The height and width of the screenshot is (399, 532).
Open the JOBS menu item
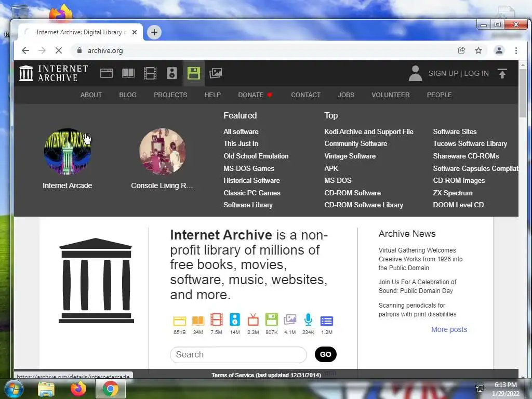coord(346,95)
